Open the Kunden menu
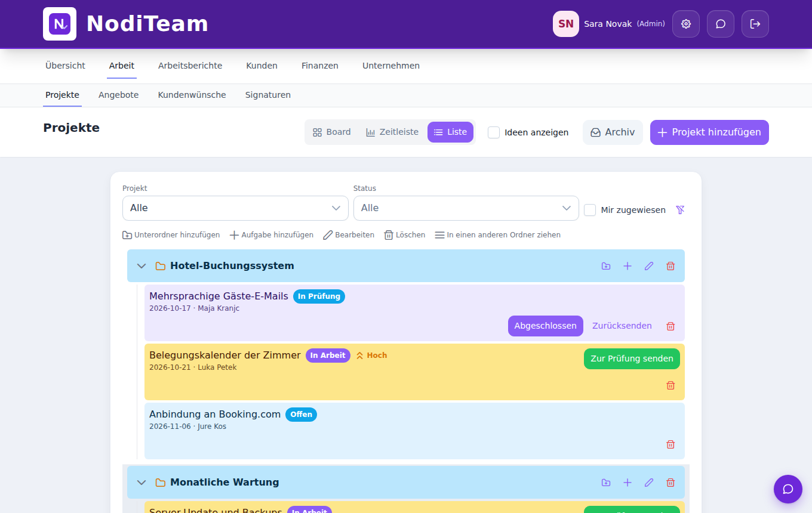 click(x=262, y=66)
